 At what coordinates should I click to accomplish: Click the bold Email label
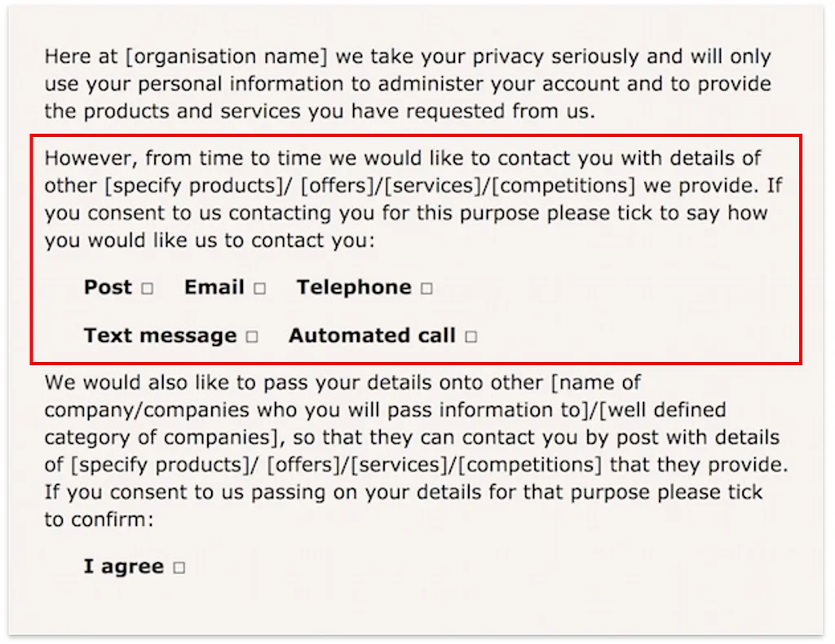click(x=214, y=288)
